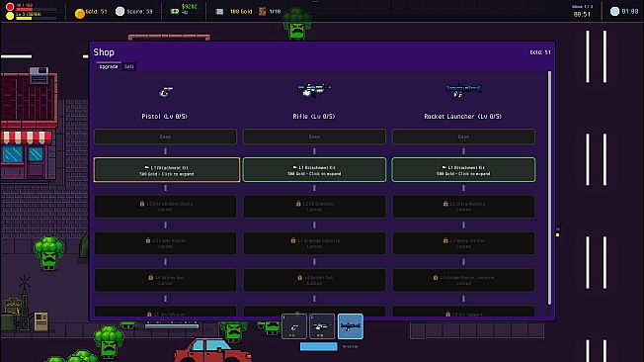Viewport: 644px width, 362px height.
Task: Click the white score orb icon
Action: (x=120, y=12)
